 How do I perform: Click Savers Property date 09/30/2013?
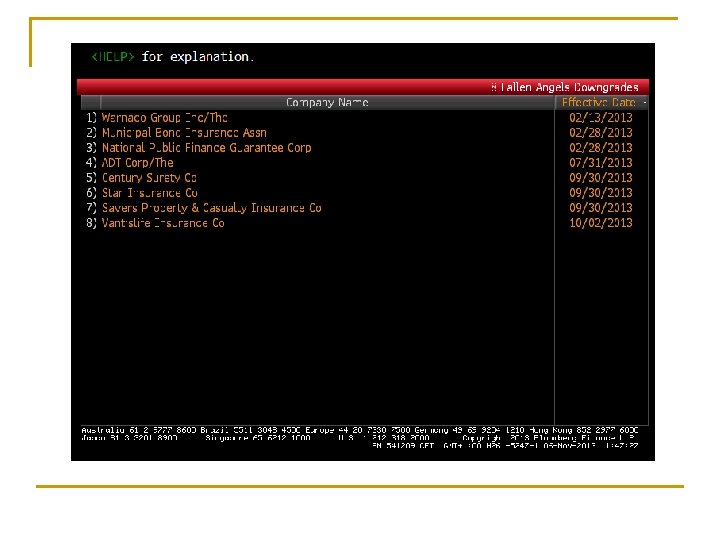[601, 208]
